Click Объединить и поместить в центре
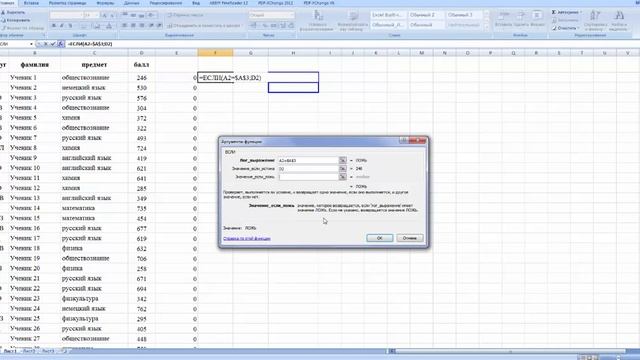Viewport: 640px width, 360px height. [205, 26]
